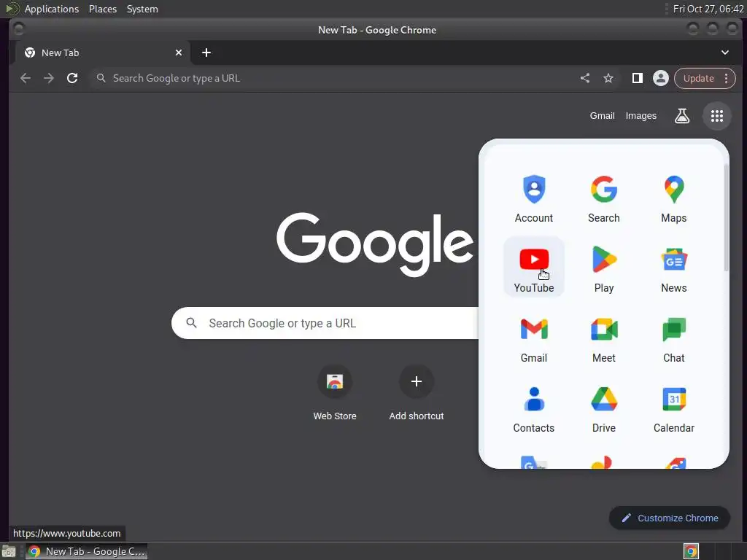Open Google Chat app icon
Screen dimensions: 747x560
673,339
